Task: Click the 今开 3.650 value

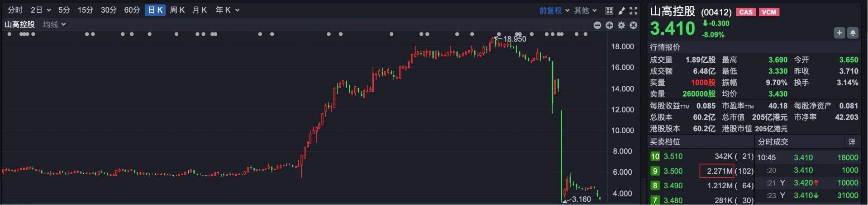Action: (x=849, y=60)
